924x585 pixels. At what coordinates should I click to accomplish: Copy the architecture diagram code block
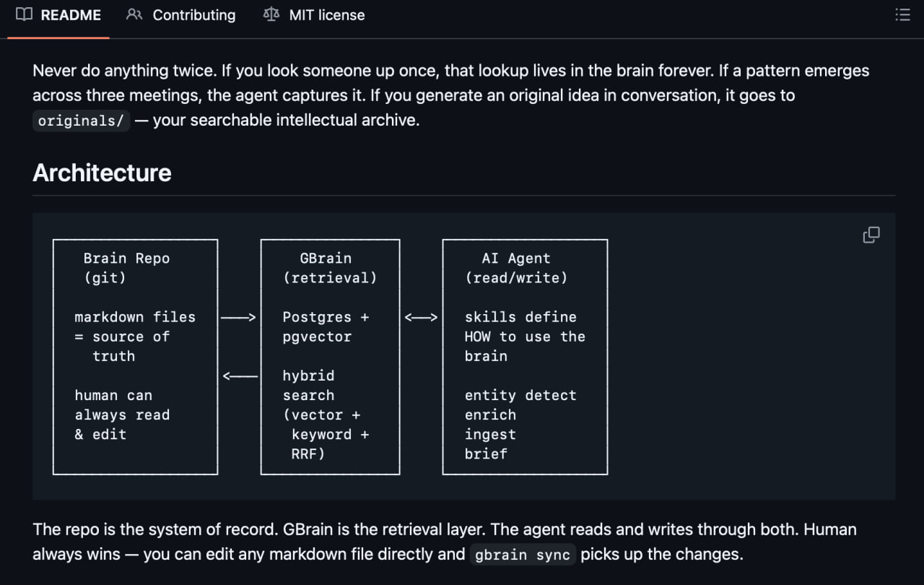(871, 235)
